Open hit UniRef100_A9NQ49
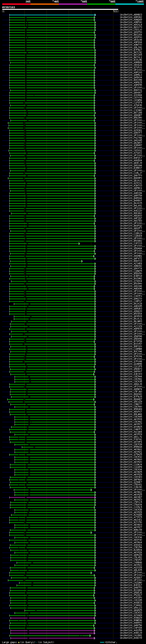The width and height of the screenshot is (146, 644). [131, 20]
